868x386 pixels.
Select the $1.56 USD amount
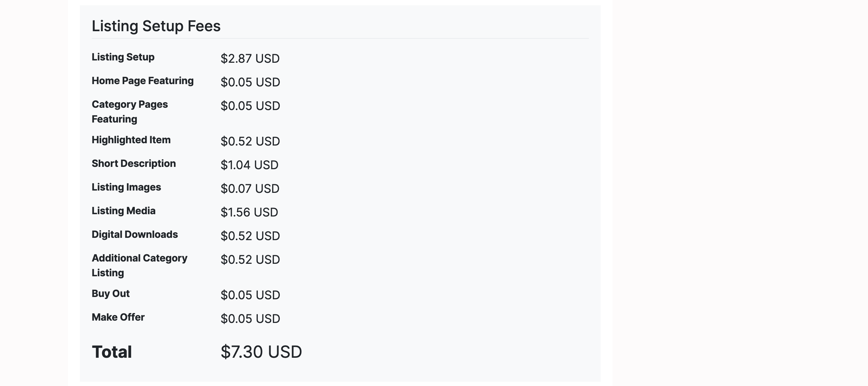[x=249, y=212]
